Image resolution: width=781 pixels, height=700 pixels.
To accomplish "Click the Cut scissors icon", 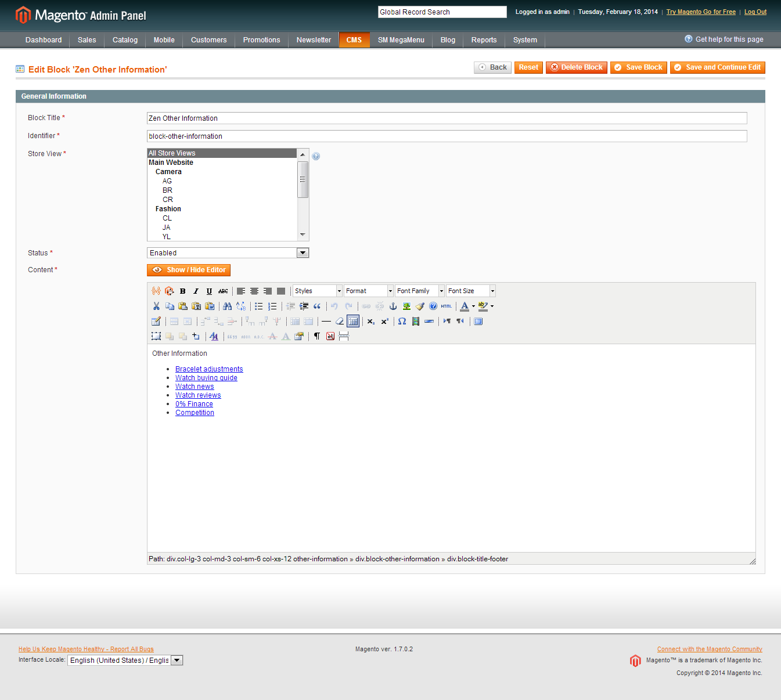I will click(156, 306).
